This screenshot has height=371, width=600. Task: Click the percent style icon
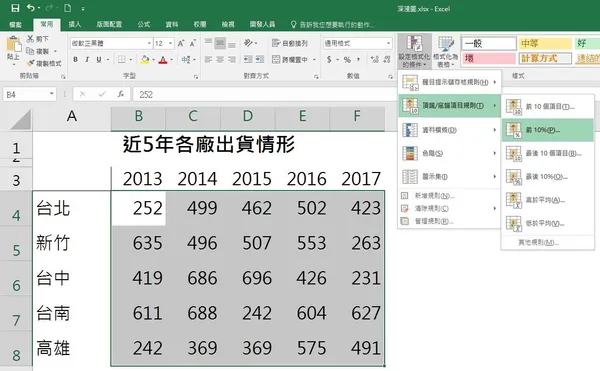tap(347, 59)
